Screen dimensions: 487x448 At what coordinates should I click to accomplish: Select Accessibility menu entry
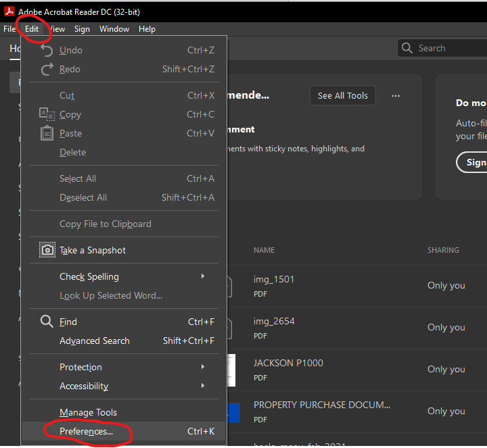(124, 386)
